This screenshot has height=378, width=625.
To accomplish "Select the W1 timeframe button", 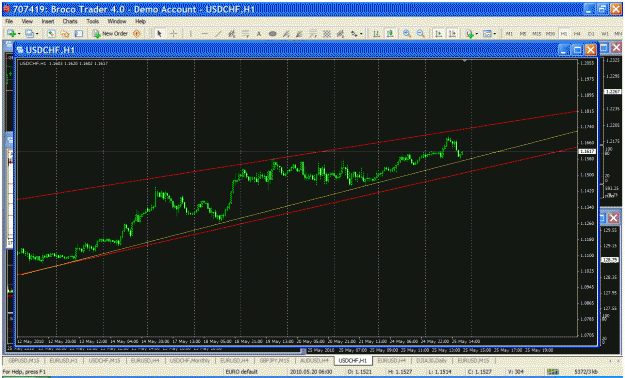I will (605, 34).
